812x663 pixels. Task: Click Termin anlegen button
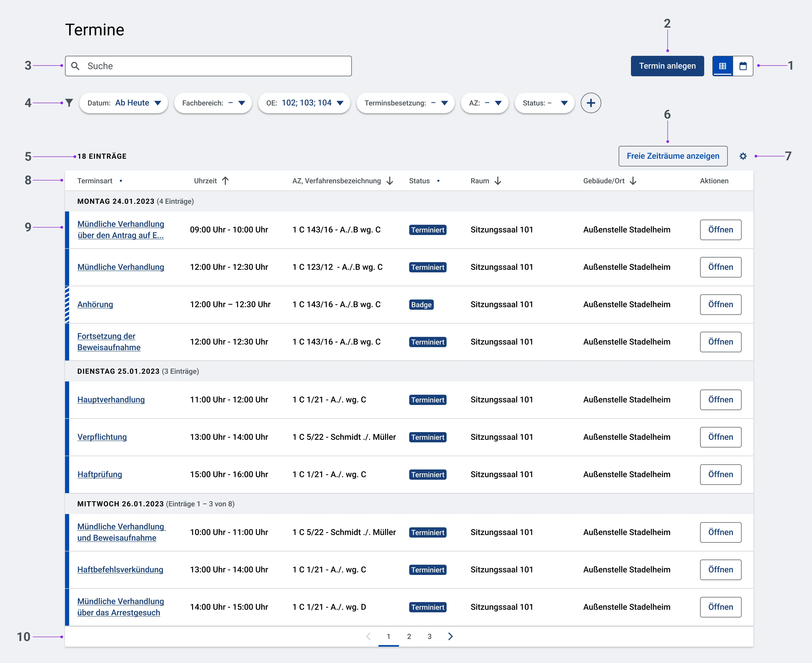pos(667,66)
